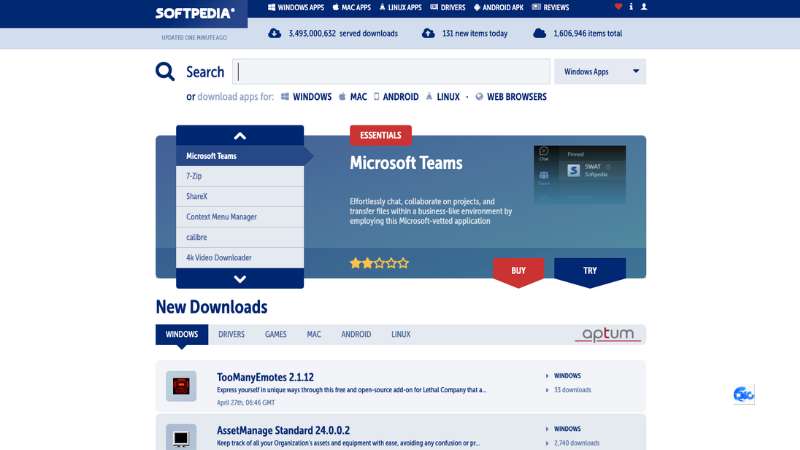Open Drivers in top navigation
The height and width of the screenshot is (450, 800).
(x=448, y=8)
